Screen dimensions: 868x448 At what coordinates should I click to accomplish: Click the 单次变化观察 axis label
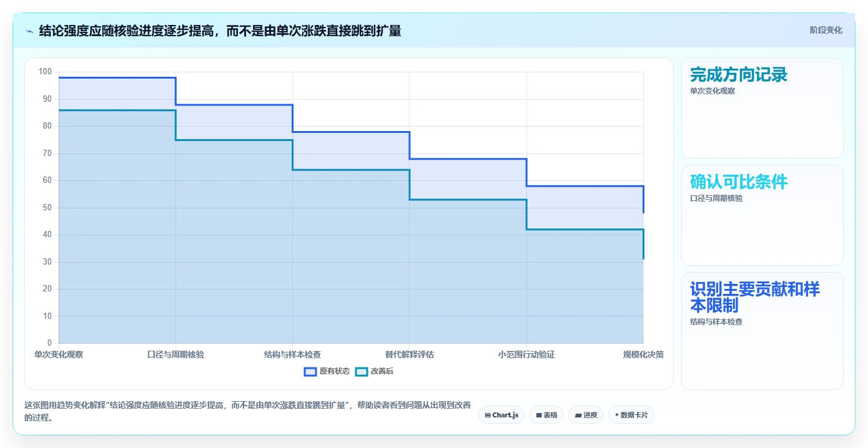[59, 354]
